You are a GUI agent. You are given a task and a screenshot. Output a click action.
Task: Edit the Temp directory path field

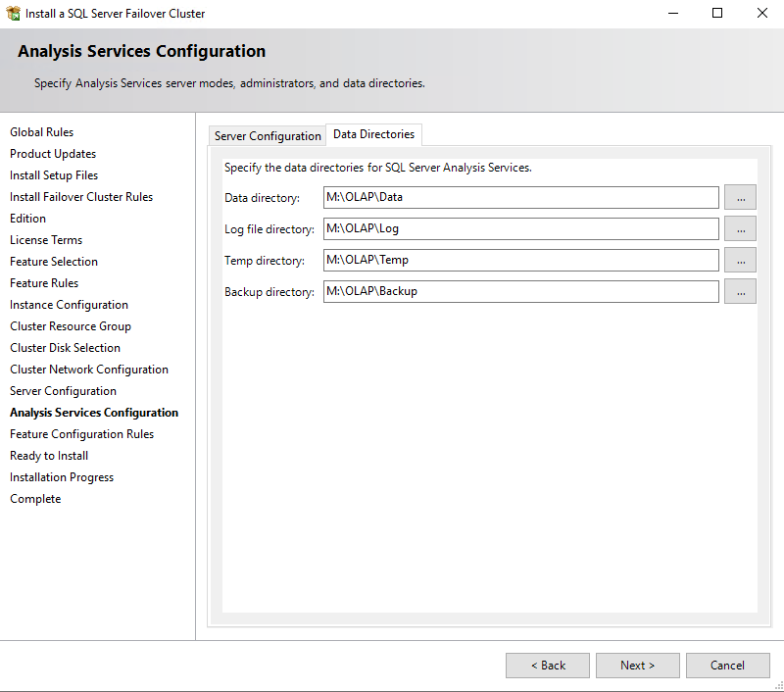tap(521, 260)
